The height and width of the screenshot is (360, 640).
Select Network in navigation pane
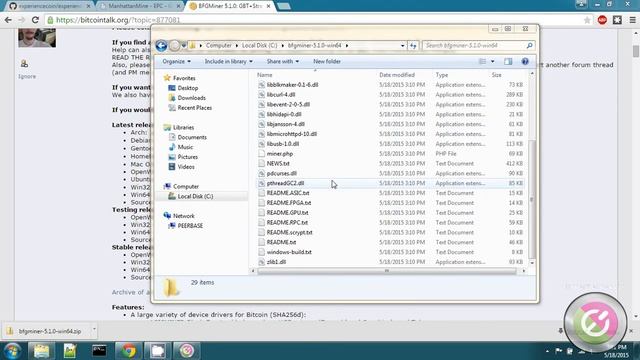click(x=184, y=216)
